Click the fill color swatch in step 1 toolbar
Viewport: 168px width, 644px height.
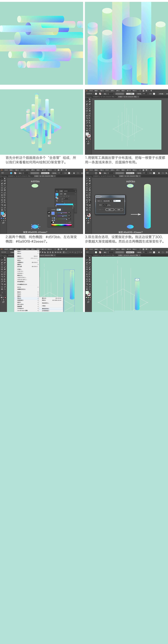point(87,134)
